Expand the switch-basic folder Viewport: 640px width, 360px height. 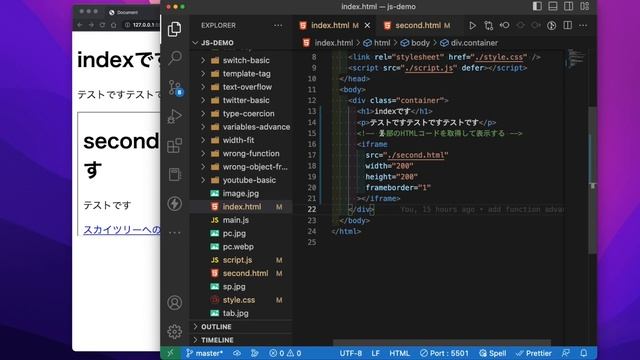[241, 60]
